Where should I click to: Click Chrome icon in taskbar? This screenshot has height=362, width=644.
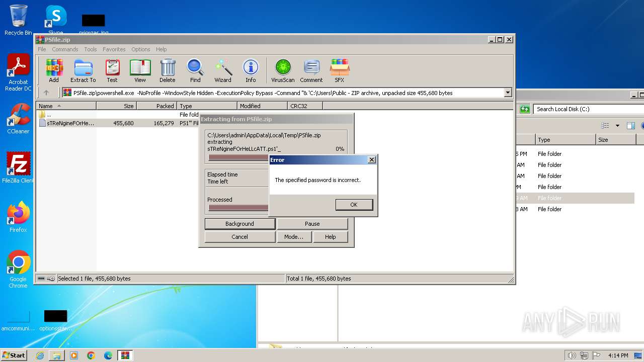pyautogui.click(x=91, y=355)
